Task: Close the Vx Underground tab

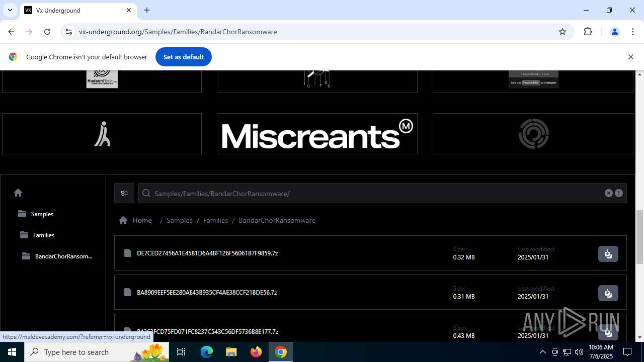Action: (x=129, y=10)
